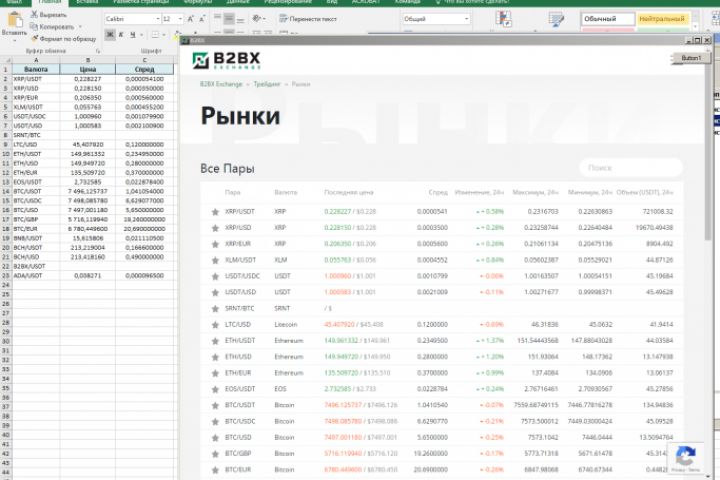The width and height of the screenshot is (720, 480).
Task: Open the Paste (Вставить) options arrow
Action: (14, 40)
